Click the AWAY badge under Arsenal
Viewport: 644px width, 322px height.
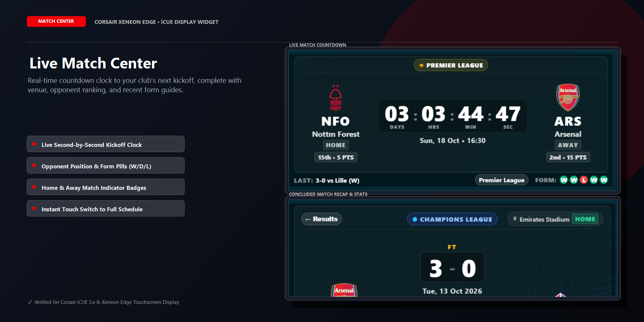point(568,145)
